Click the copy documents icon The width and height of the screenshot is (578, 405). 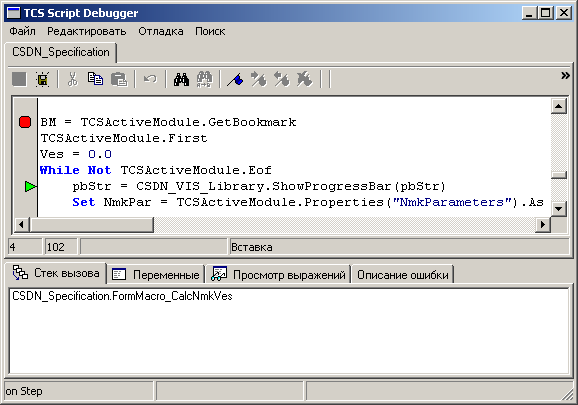[95, 79]
